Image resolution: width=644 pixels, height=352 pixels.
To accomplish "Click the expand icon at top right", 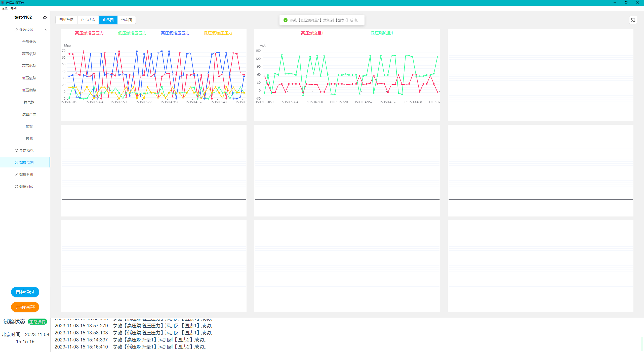I will (633, 20).
